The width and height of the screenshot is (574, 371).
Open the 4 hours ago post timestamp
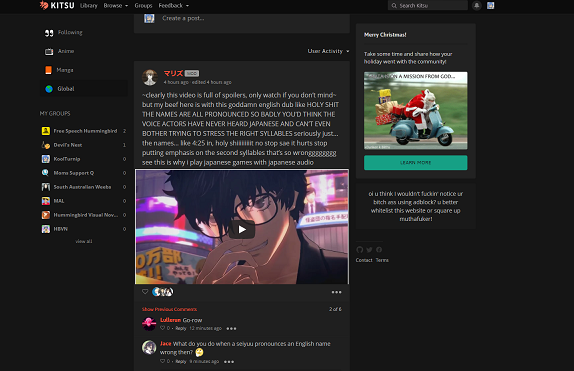pos(176,82)
